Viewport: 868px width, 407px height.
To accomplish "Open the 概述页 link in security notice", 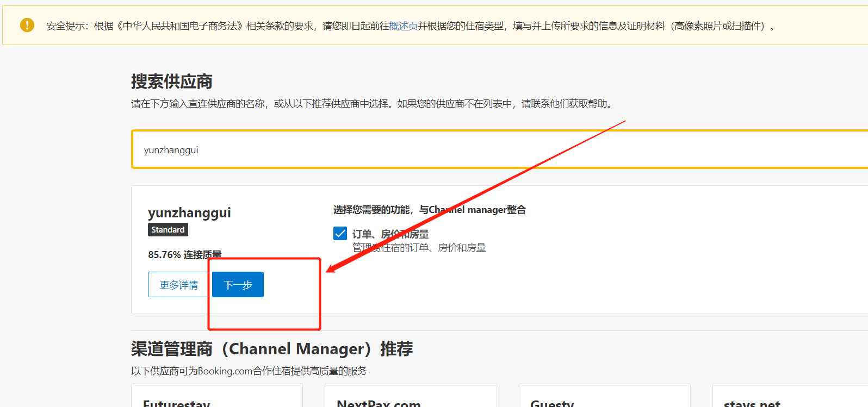I will [403, 26].
